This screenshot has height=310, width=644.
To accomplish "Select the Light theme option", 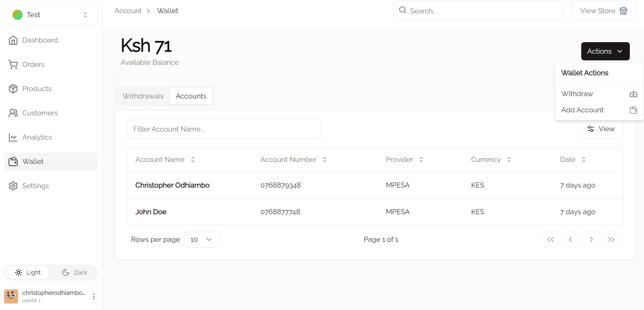I will tap(28, 273).
